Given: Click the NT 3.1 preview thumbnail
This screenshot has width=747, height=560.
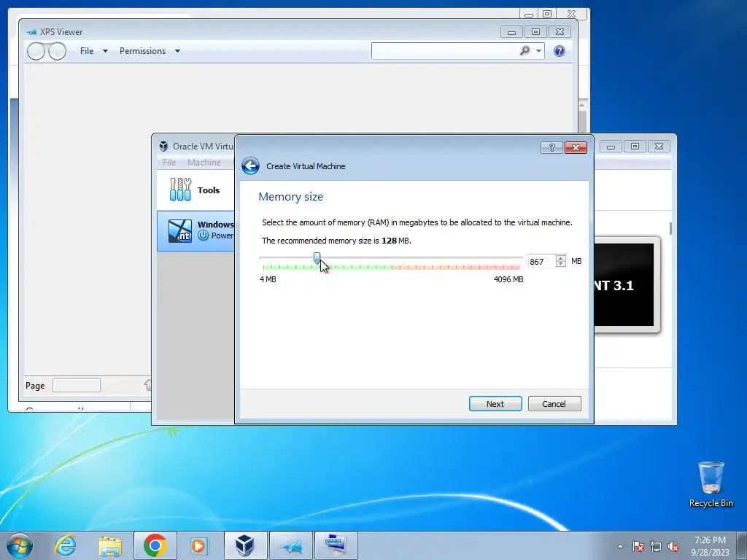Looking at the screenshot, I should click(624, 285).
